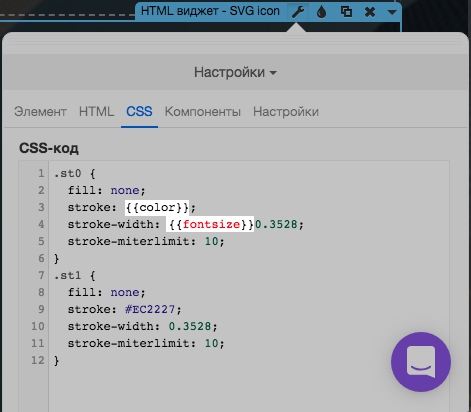
Task: Click line number 7 in the gutter
Action: click(41, 275)
